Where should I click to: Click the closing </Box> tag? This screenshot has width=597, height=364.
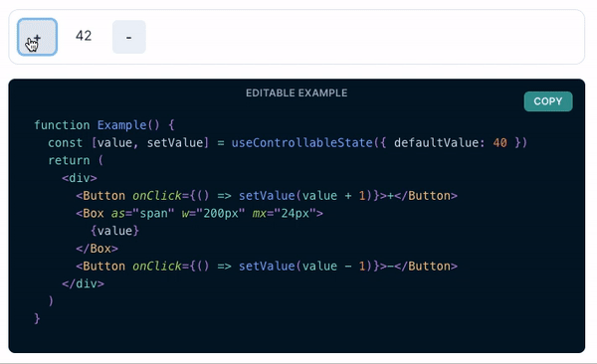pyautogui.click(x=98, y=249)
